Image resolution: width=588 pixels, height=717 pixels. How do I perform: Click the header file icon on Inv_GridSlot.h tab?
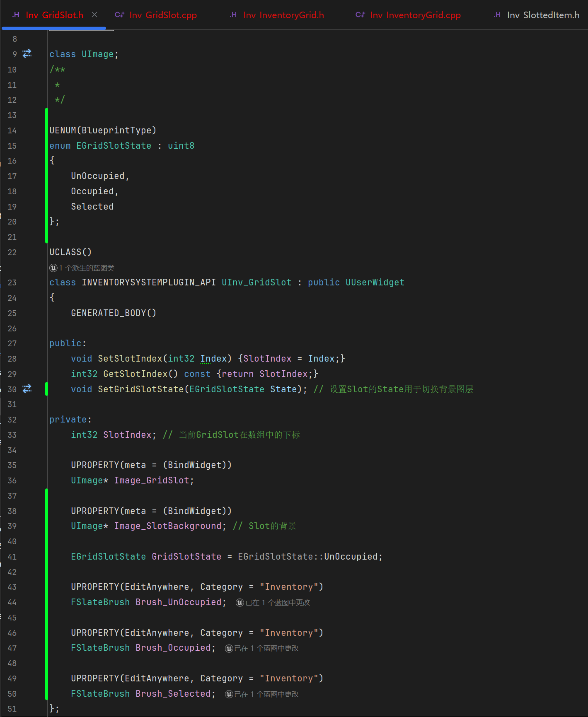[x=16, y=15]
